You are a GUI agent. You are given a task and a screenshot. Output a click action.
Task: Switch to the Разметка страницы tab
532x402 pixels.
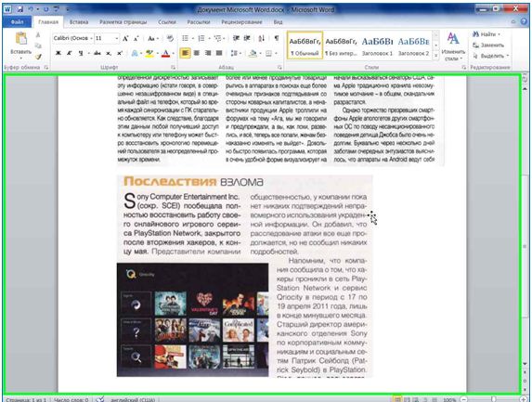tap(123, 22)
